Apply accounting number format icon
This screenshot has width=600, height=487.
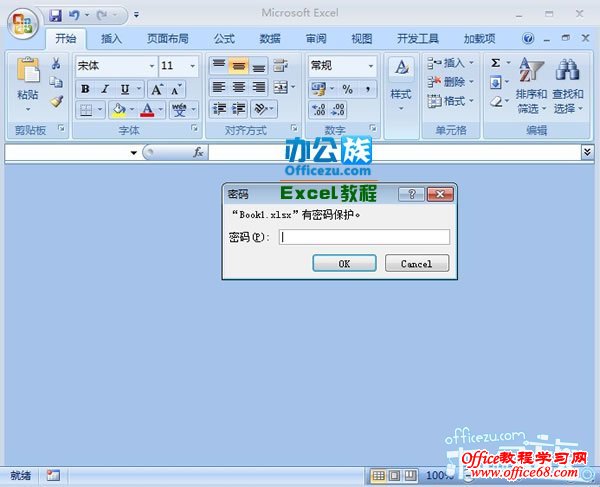coord(319,89)
